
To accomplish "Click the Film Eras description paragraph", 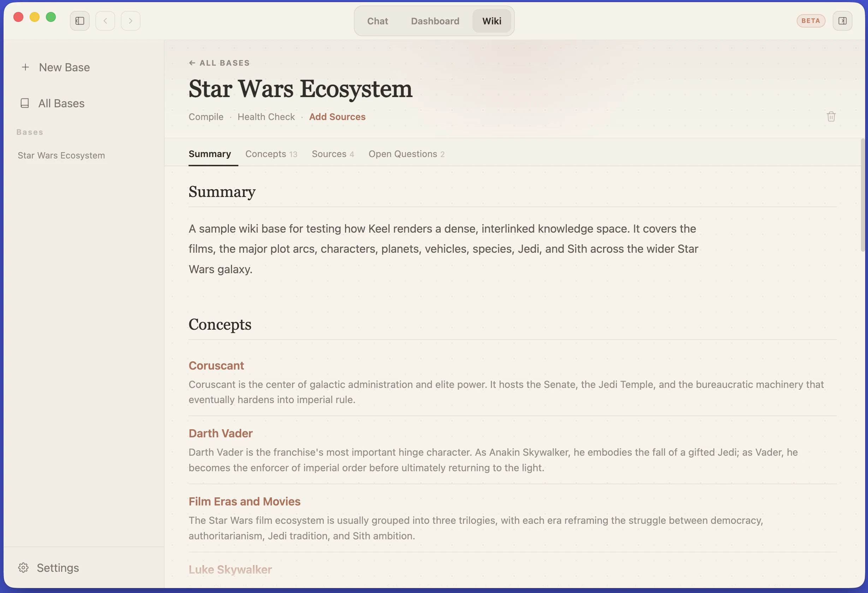I will tap(476, 528).
